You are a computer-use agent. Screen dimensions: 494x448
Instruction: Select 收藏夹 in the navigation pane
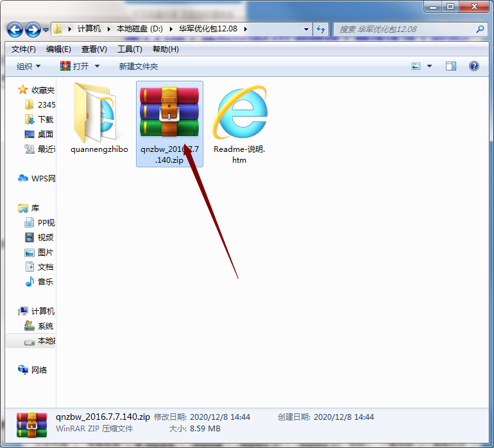[42, 90]
